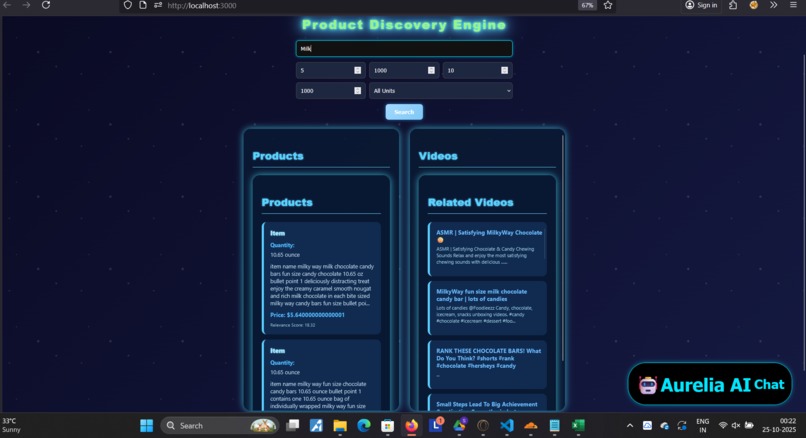
Task: Open File Explorer from the taskbar
Action: click(340, 426)
